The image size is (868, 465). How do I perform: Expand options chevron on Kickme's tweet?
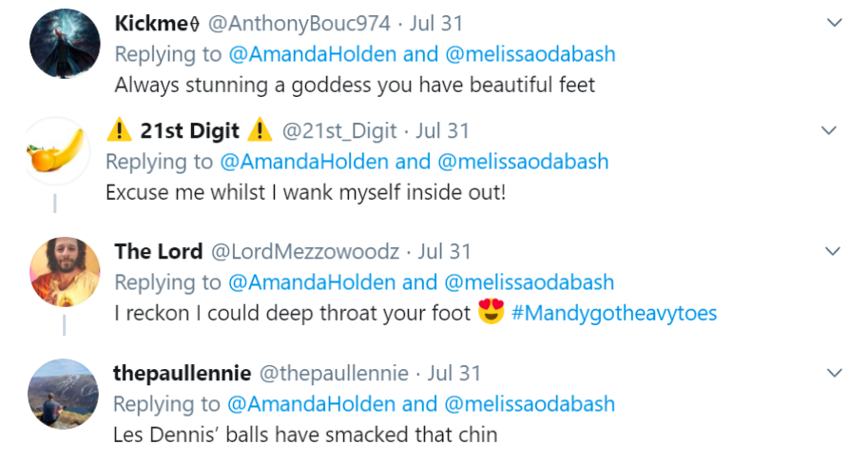[834, 22]
